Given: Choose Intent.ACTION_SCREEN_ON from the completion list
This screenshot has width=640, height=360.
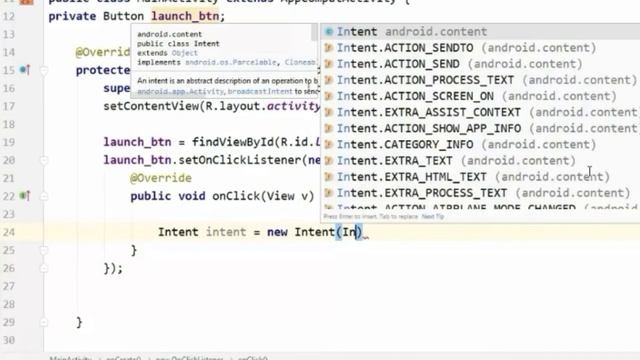Looking at the screenshot, I should 480,96.
